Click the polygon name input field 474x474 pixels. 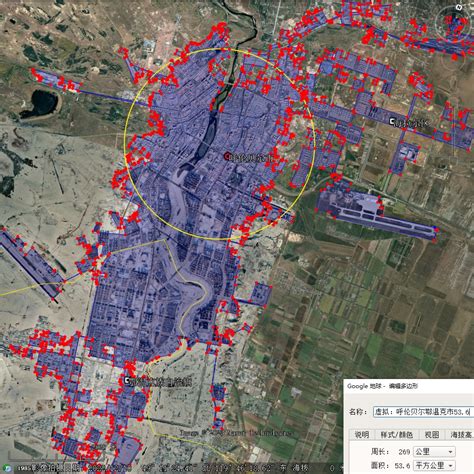423,412
